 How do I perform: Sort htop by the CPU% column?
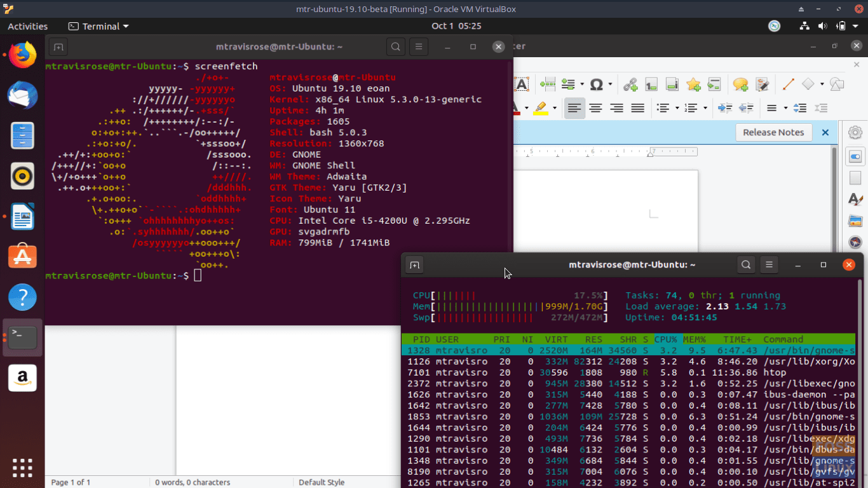(666, 339)
